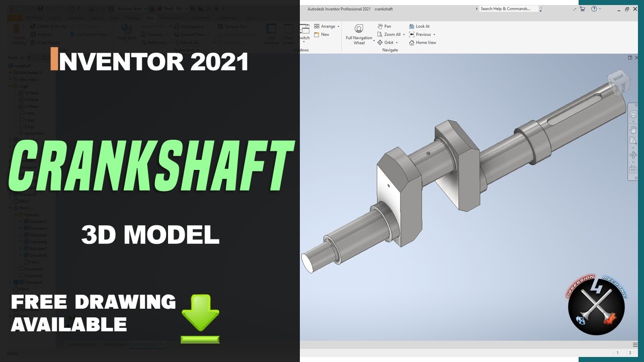Screen dimensions: 644x362
Task: Open a New window
Action: click(321, 34)
